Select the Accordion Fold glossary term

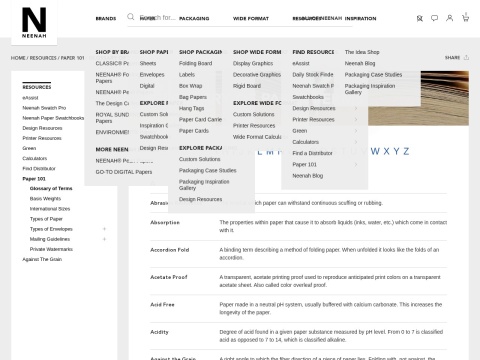[x=170, y=250]
